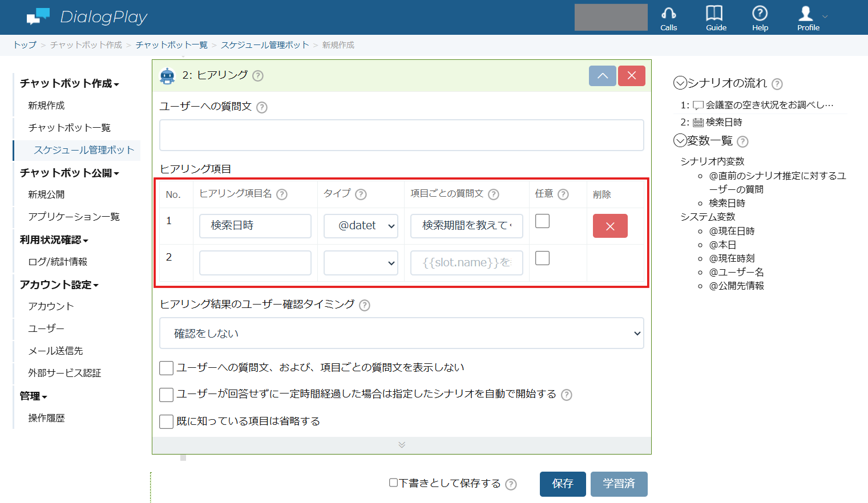This screenshot has height=503, width=868.
Task: Expand チャットボット作成 sidebar menu
Action: [x=70, y=83]
